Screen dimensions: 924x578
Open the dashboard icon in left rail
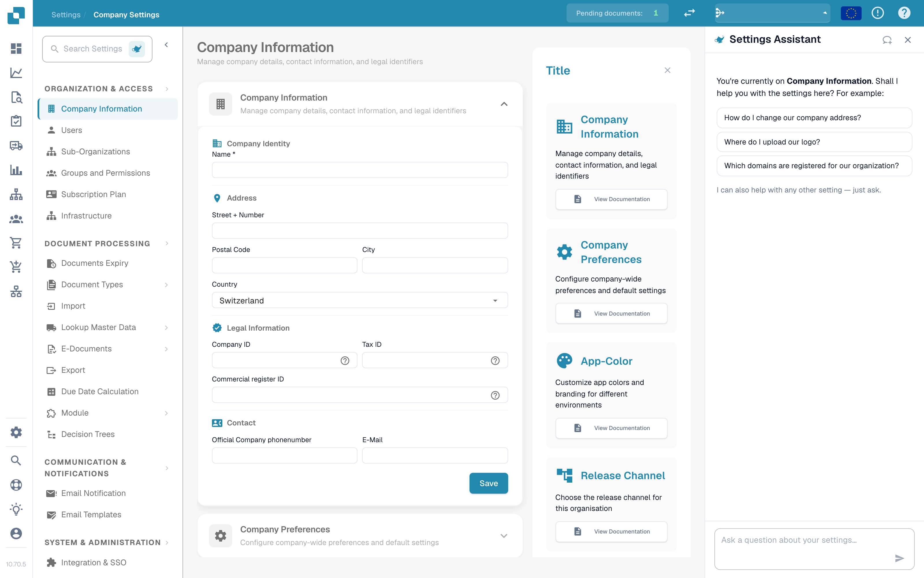coord(16,49)
